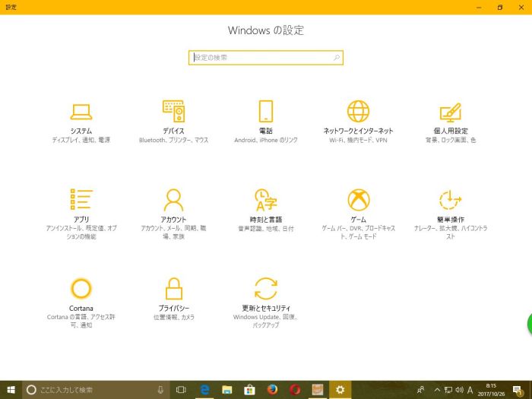The image size is (532, 399).
Task: Open 更新とセキュリティ sync arrows icon
Action: (266, 289)
